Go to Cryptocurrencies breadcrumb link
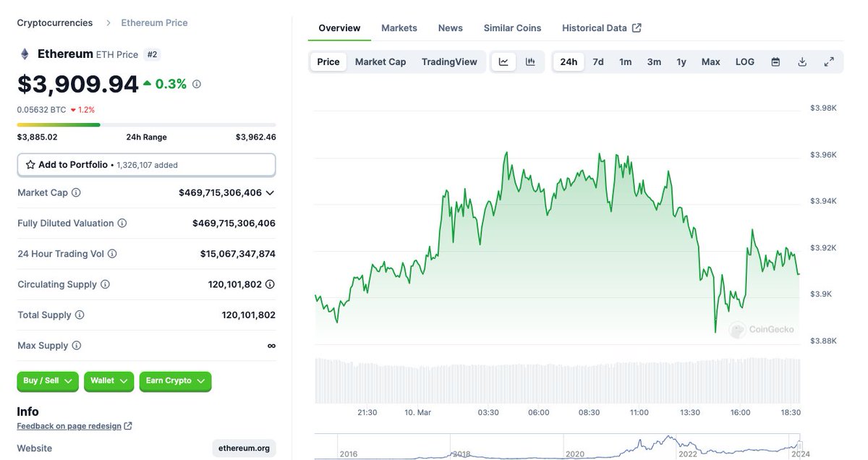Screen dimensions: 868x460 [55, 23]
